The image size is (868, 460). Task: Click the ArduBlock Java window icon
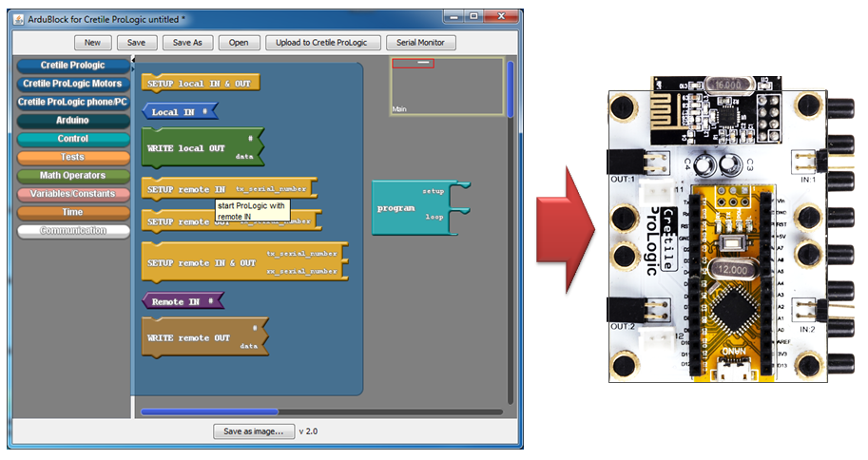[19, 19]
